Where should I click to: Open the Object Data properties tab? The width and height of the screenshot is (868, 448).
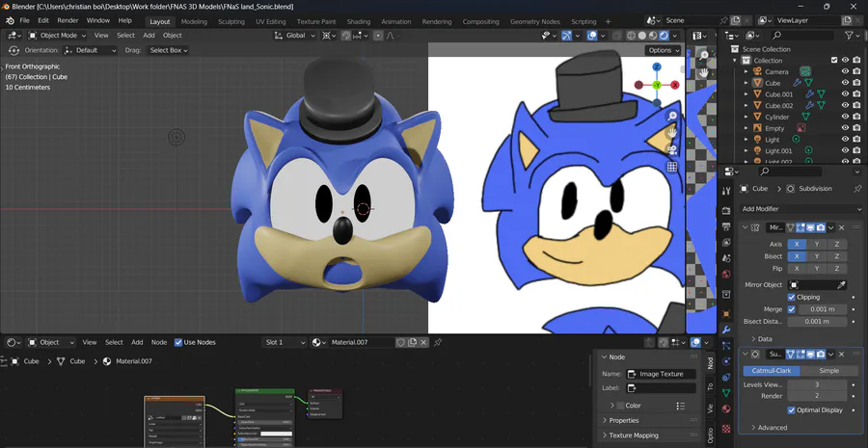click(726, 393)
